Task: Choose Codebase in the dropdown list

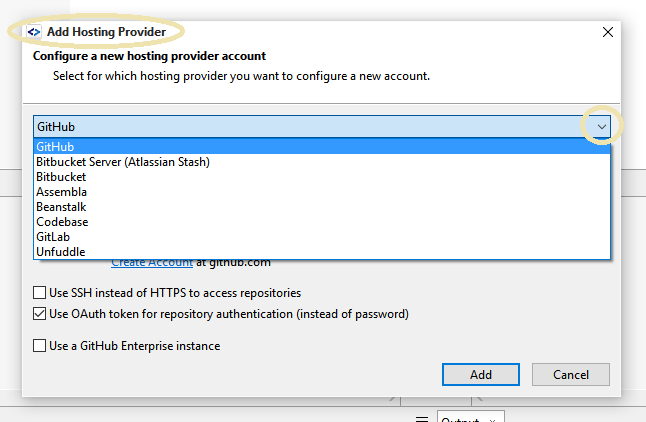Action: [x=62, y=222]
